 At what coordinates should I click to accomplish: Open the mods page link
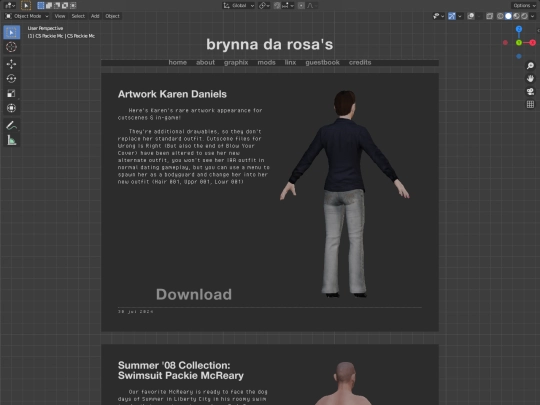[x=266, y=62]
